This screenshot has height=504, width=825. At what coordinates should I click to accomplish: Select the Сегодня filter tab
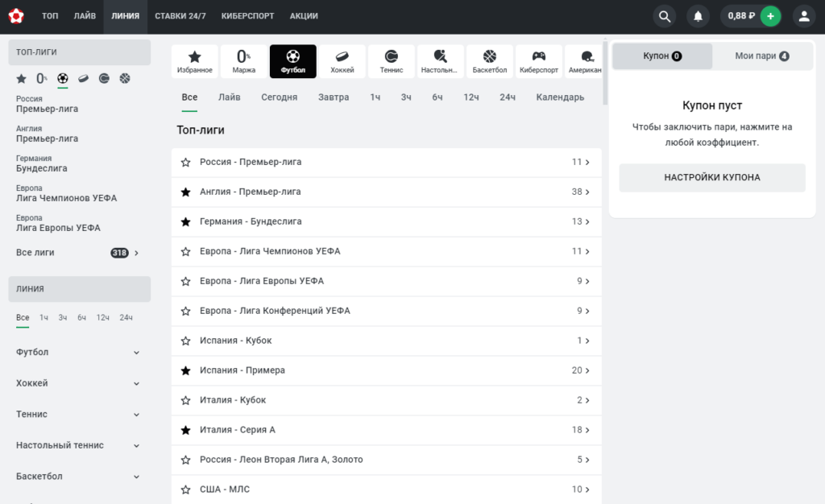(280, 97)
